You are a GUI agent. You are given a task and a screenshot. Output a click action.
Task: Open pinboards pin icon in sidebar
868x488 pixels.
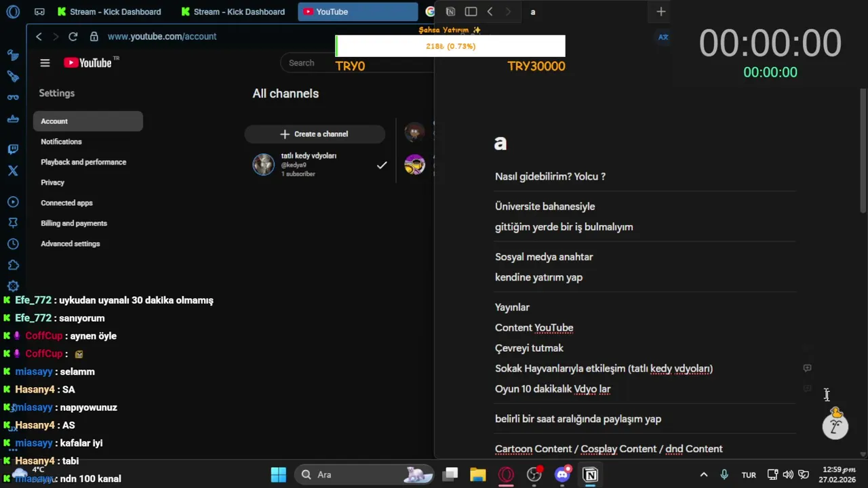[x=13, y=223]
